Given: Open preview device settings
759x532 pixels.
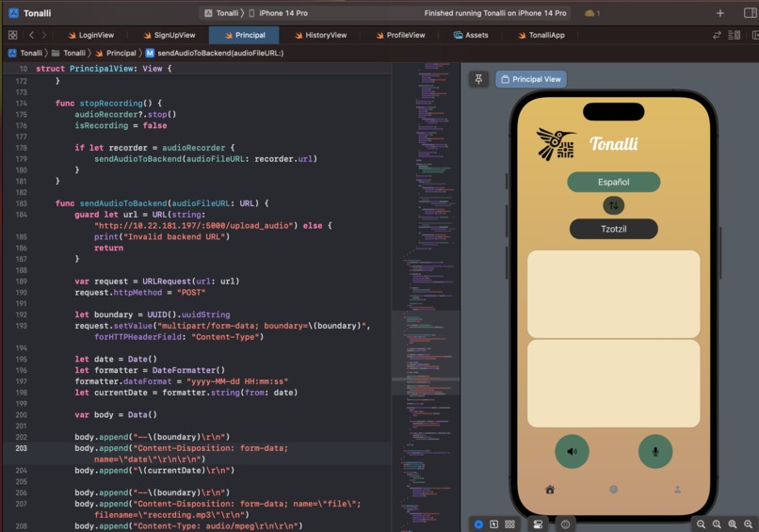Looking at the screenshot, I should 538,524.
